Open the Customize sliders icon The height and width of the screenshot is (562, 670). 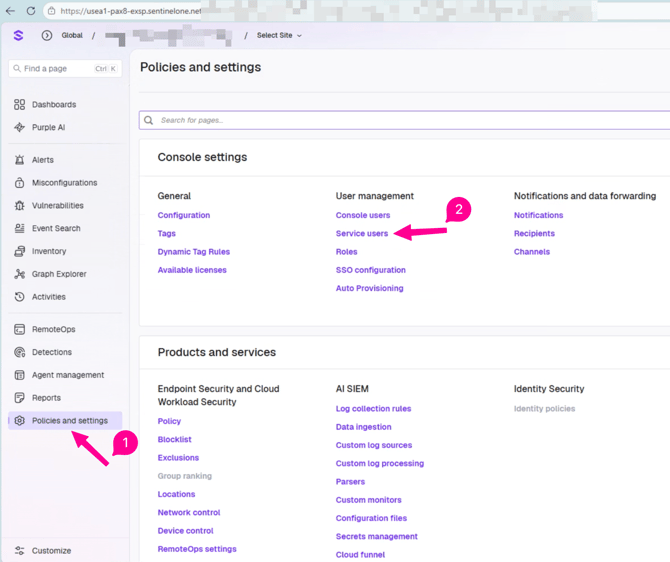[x=19, y=550]
